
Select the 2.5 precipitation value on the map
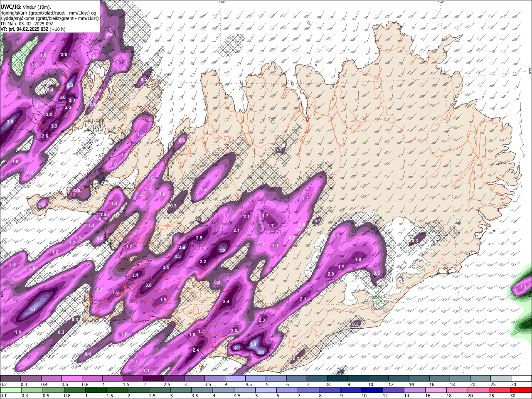pyautogui.click(x=199, y=238)
